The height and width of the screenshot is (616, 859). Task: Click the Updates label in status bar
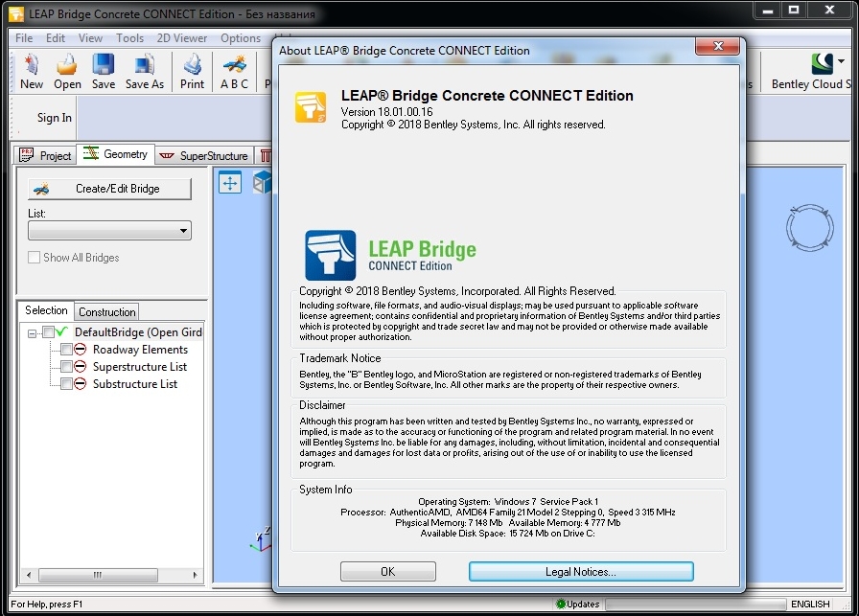click(x=583, y=604)
